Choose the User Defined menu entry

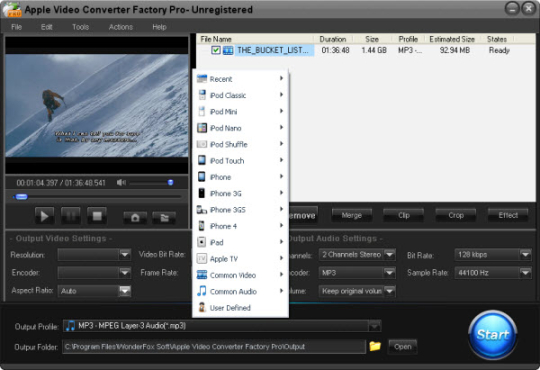pos(240,308)
